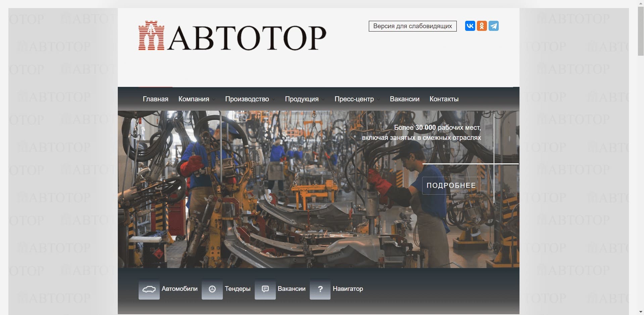
Task: Click the speech bubble icon for Вакансии
Action: [265, 289]
